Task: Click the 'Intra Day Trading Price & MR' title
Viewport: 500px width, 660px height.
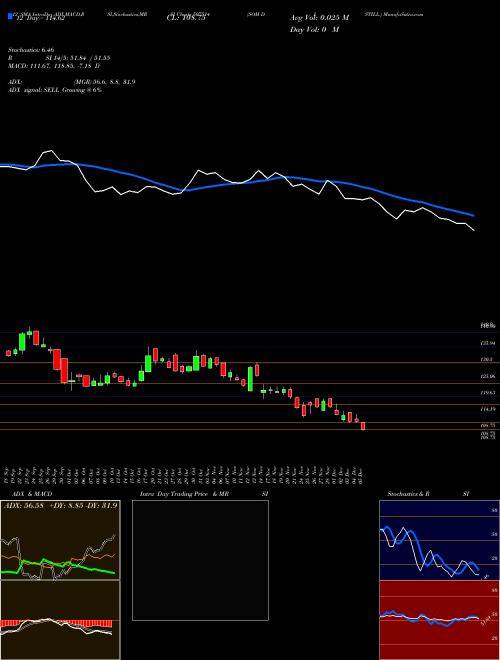Action: coord(185,494)
